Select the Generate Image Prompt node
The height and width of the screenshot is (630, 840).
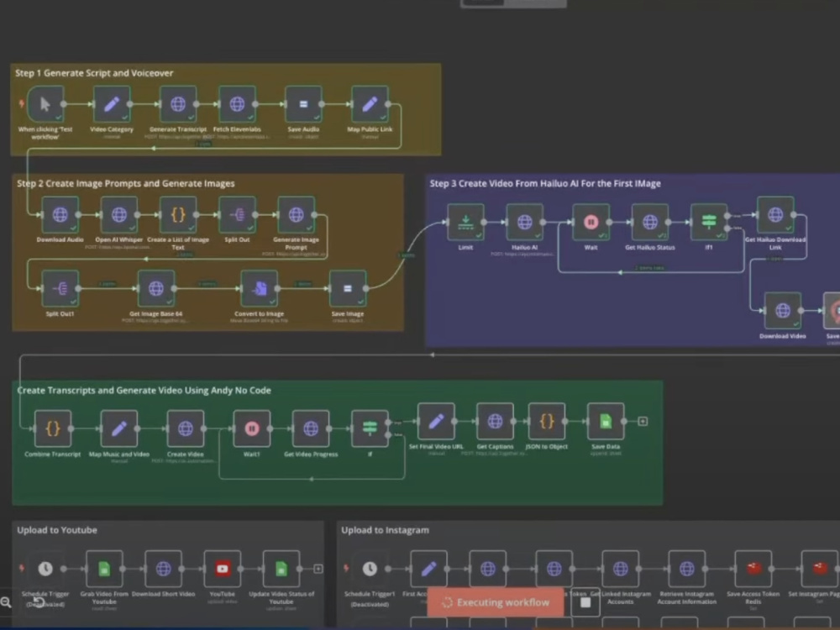[x=296, y=215]
